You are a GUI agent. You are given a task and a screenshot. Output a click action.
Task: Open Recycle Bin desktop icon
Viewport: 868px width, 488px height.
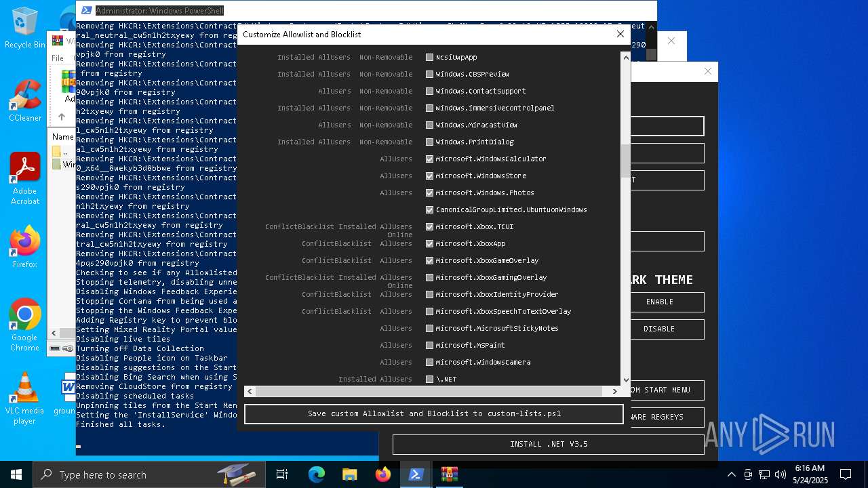pos(24,28)
